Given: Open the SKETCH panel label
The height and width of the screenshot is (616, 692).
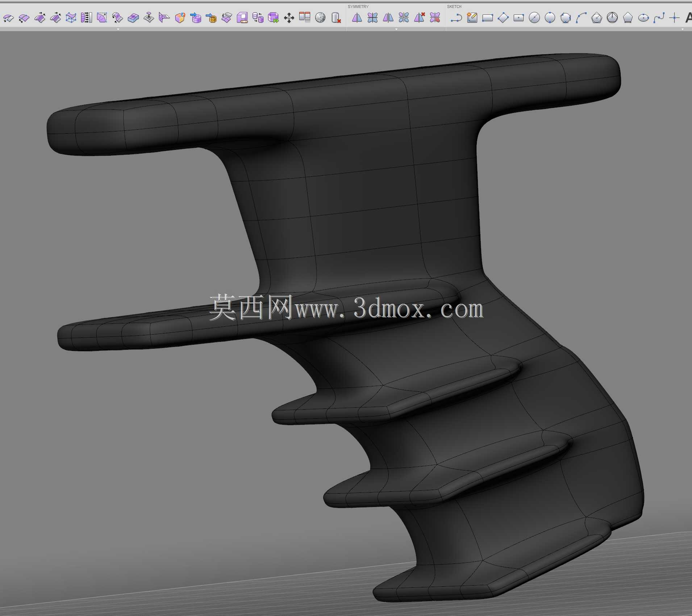Looking at the screenshot, I should (454, 7).
